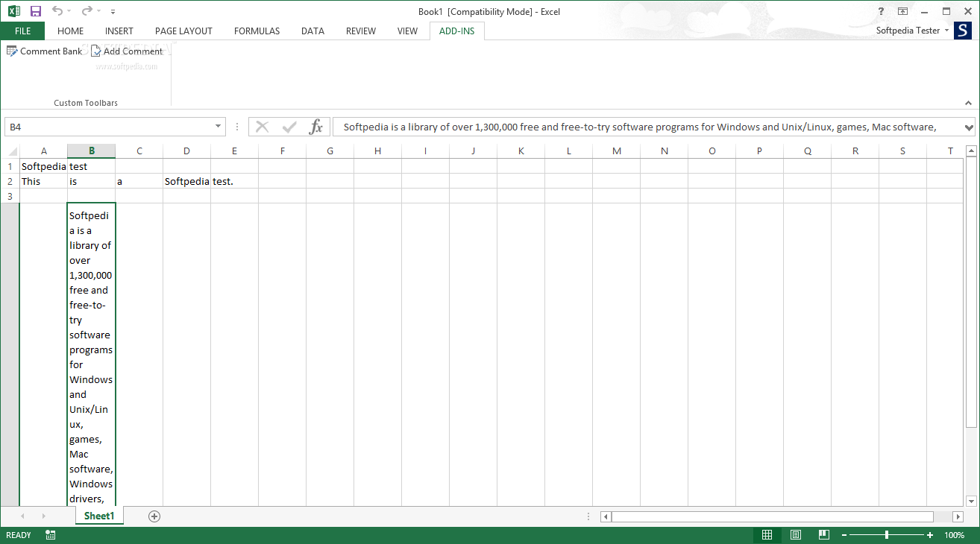Click cell E2 containing test.
Image resolution: width=980 pixels, height=544 pixels.
tap(234, 181)
